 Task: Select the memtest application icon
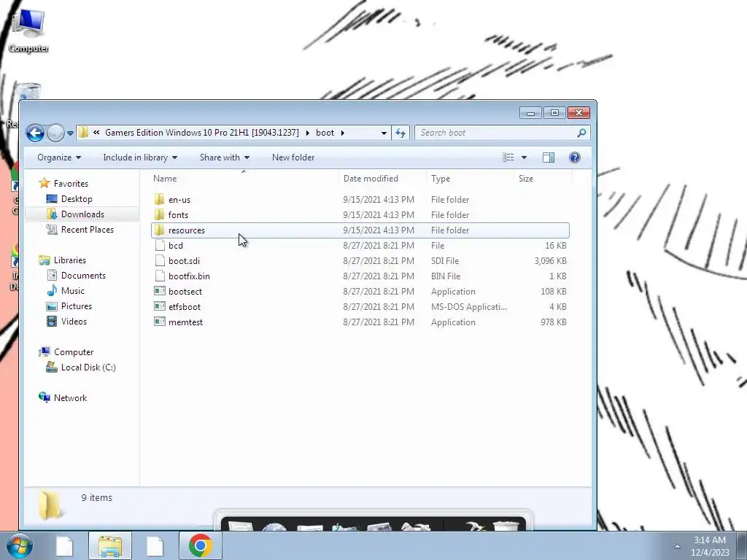pos(160,322)
